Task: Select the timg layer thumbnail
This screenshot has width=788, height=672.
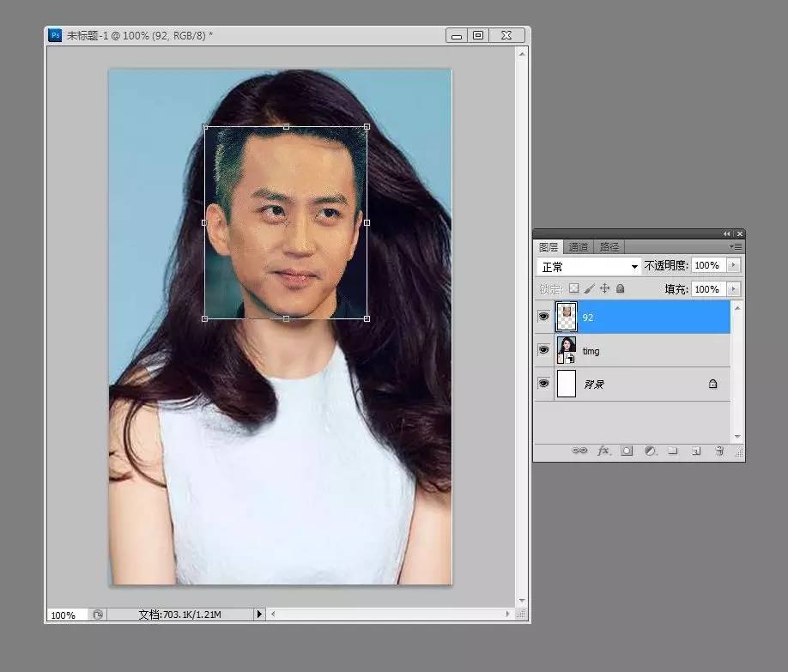Action: [567, 350]
